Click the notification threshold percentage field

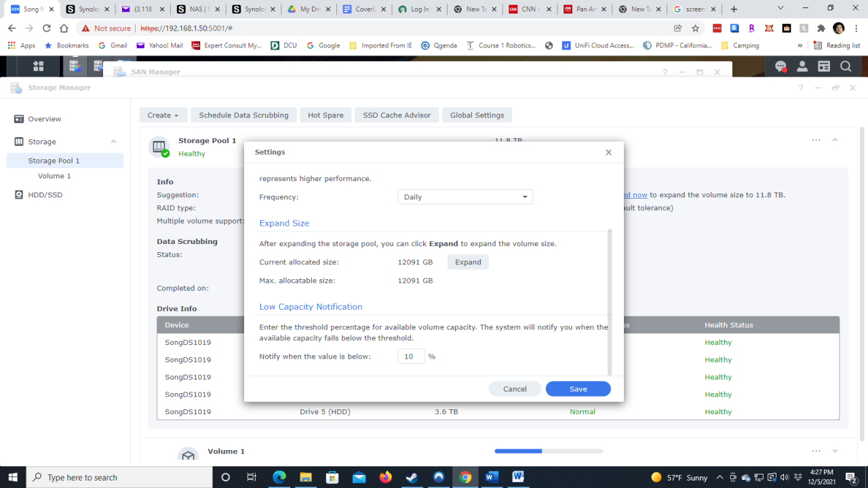410,356
